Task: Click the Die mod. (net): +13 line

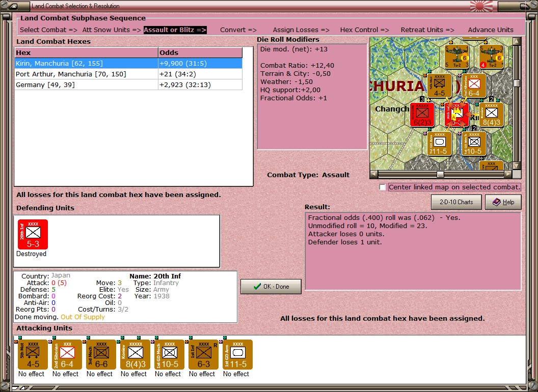Action: [x=293, y=49]
